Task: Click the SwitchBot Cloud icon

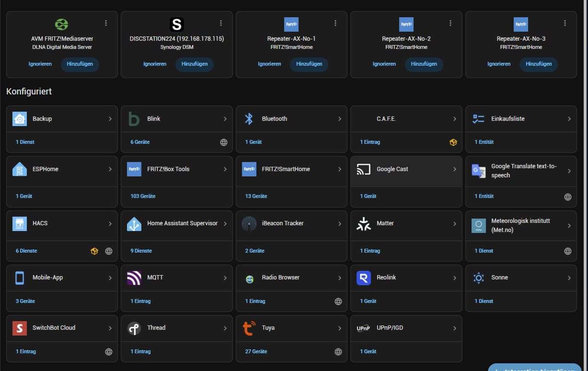Action: [x=20, y=328]
